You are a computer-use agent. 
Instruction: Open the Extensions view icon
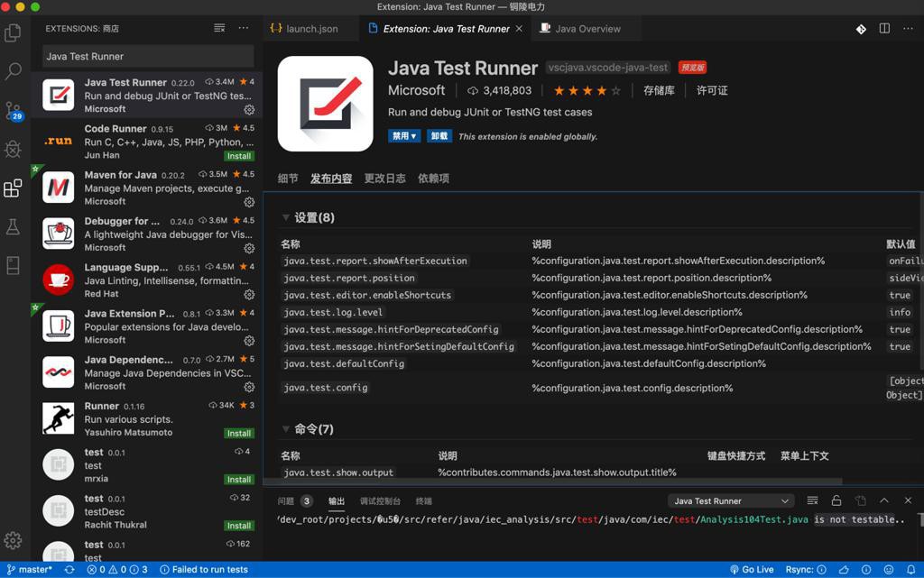pos(13,188)
